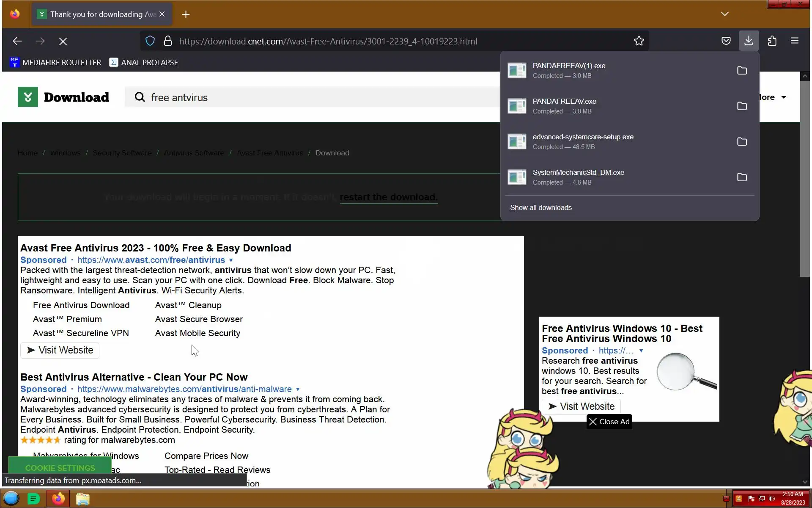
Task: Open the Firefox hamburger application menu
Action: click(x=794, y=41)
